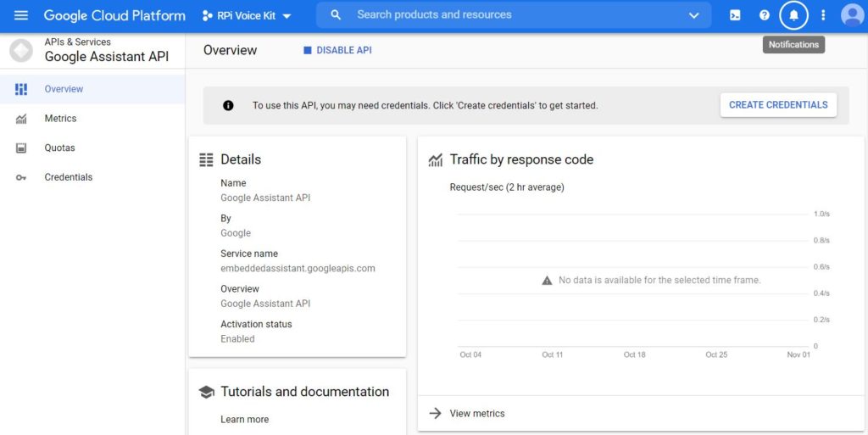Click the Tutorials and documentation heading
Image resolution: width=868 pixels, height=435 pixels.
pos(305,392)
